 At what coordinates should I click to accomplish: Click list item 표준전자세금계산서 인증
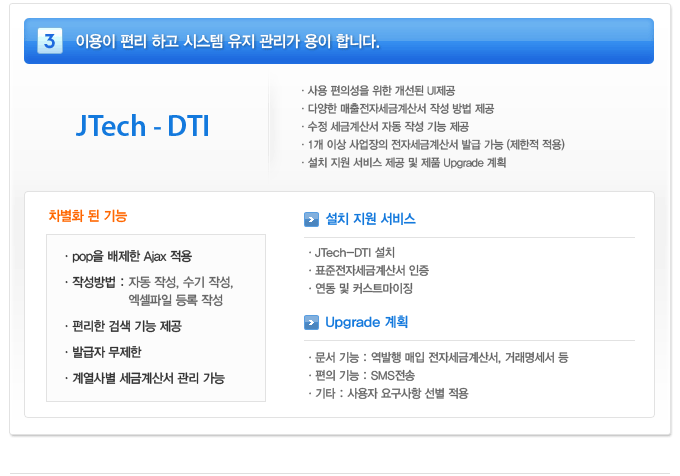tap(372, 271)
